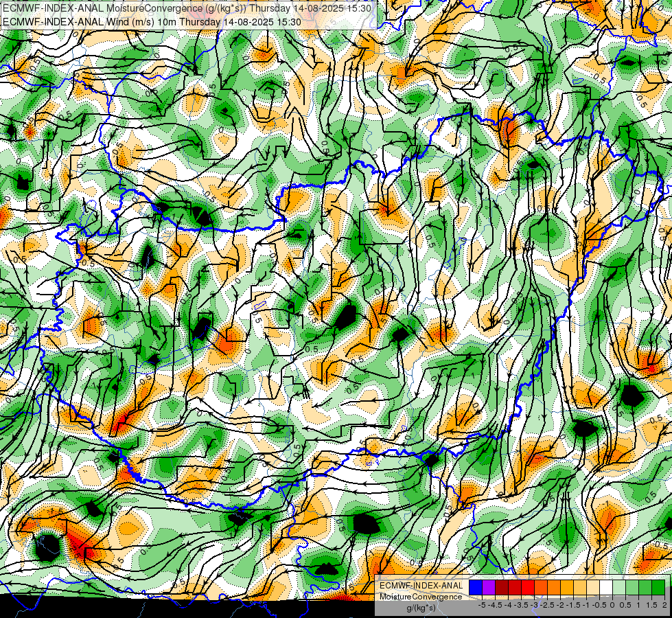Click the Wind (m/s) 10m title line

[152, 21]
